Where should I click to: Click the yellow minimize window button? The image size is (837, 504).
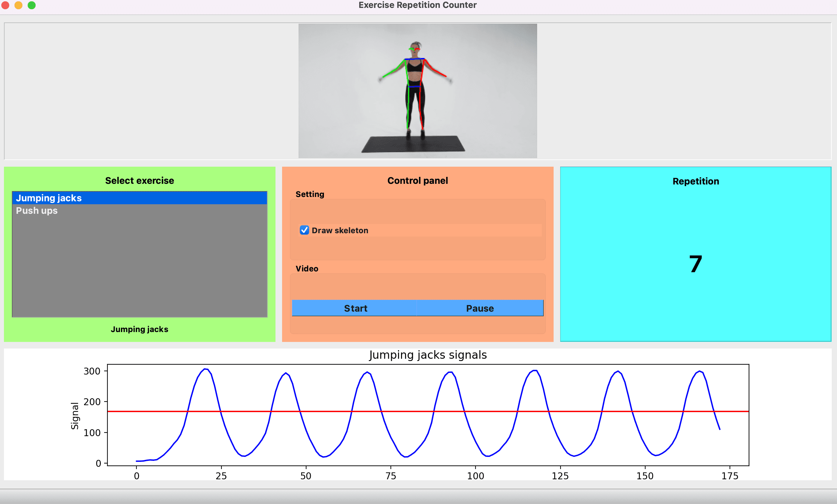point(18,5)
